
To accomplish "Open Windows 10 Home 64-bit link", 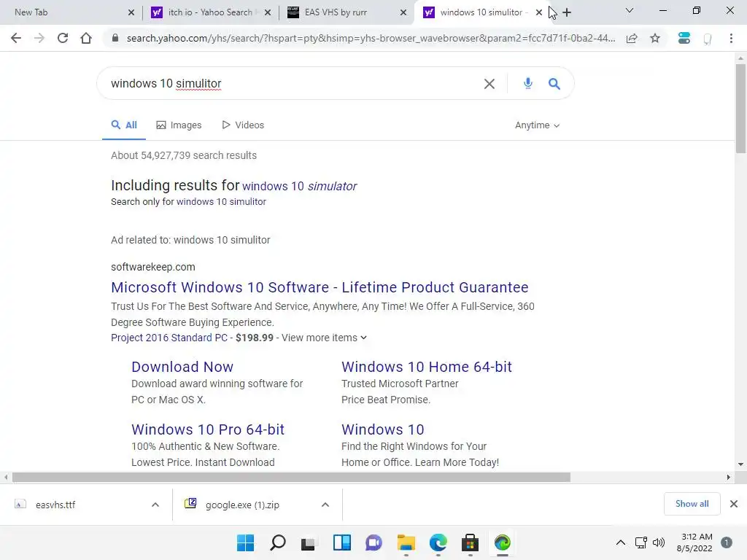I will coord(427,367).
